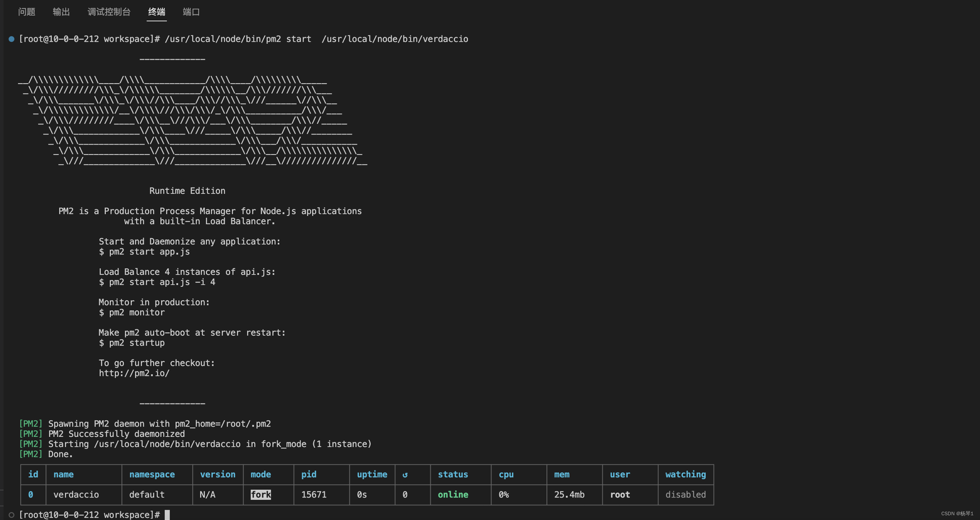980x520 pixels.
Task: Click the pid value 15671
Action: point(314,494)
